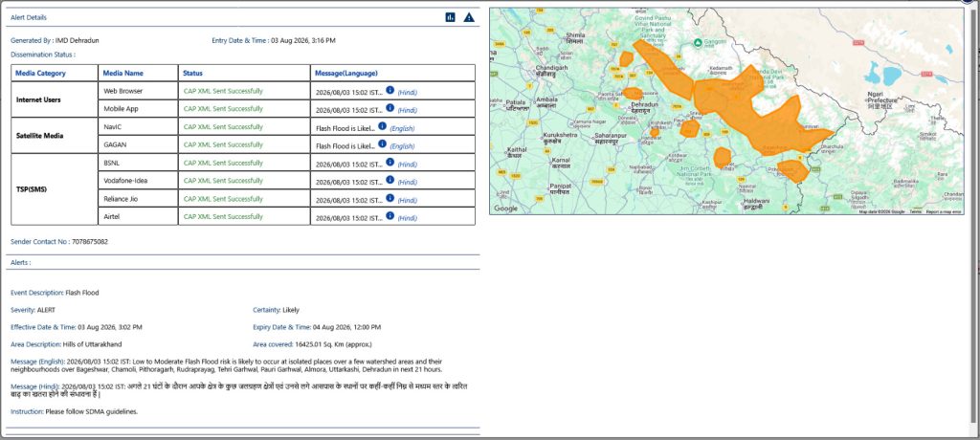Select the Status column header

pos(244,73)
